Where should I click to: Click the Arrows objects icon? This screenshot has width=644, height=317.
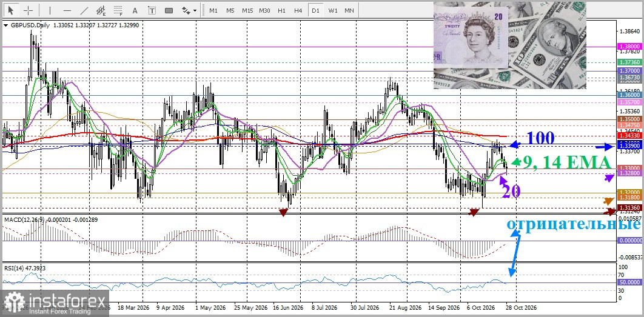[186, 10]
